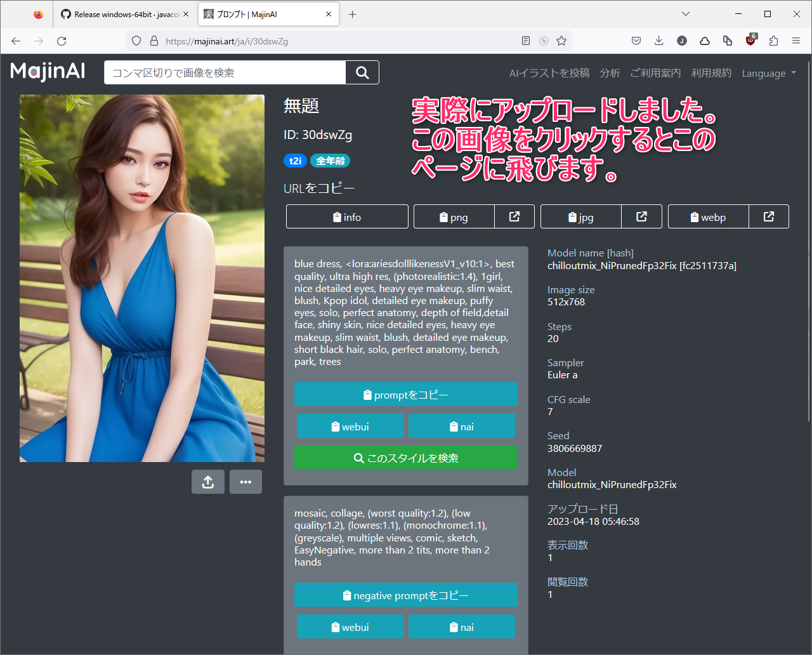Bookmark this page with the star icon
Image resolution: width=812 pixels, height=655 pixels.
click(561, 40)
